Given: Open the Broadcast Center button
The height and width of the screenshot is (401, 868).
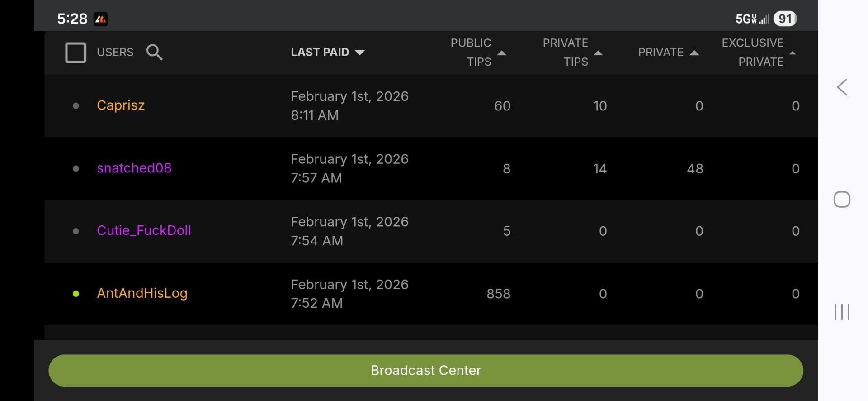Looking at the screenshot, I should (x=425, y=370).
